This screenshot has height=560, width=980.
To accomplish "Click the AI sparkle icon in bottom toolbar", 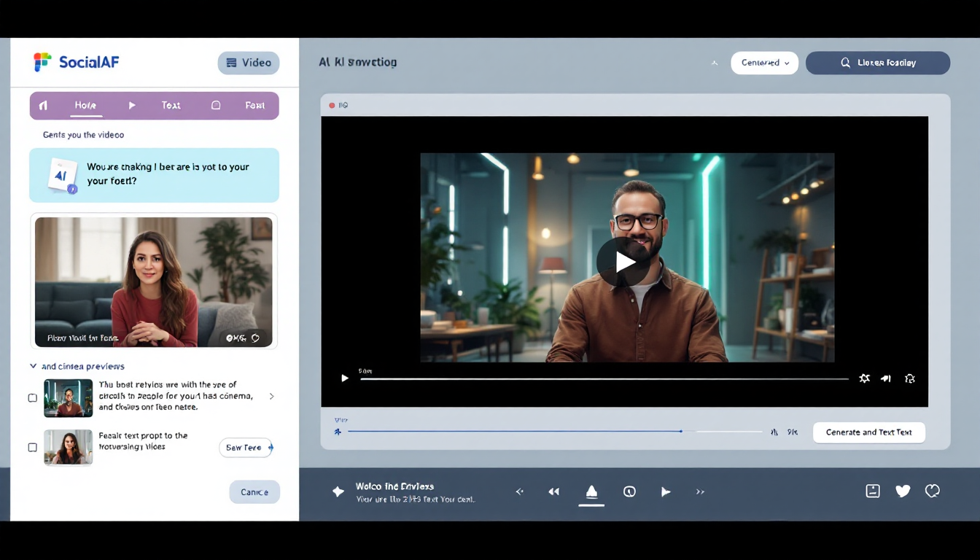I will [x=338, y=491].
